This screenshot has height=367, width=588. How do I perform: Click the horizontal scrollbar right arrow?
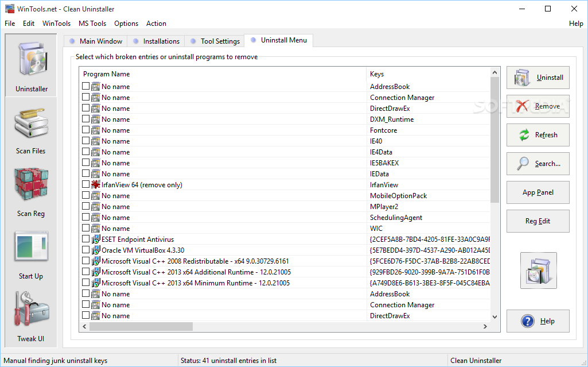tap(485, 326)
